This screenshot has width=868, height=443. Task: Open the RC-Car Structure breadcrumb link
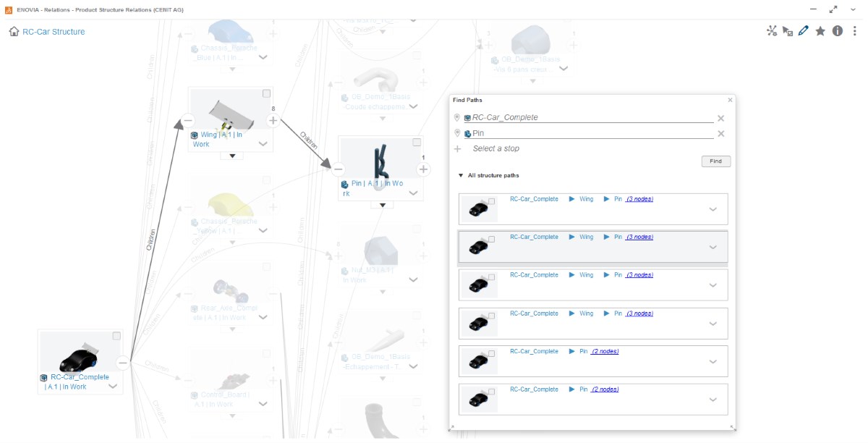tap(54, 32)
